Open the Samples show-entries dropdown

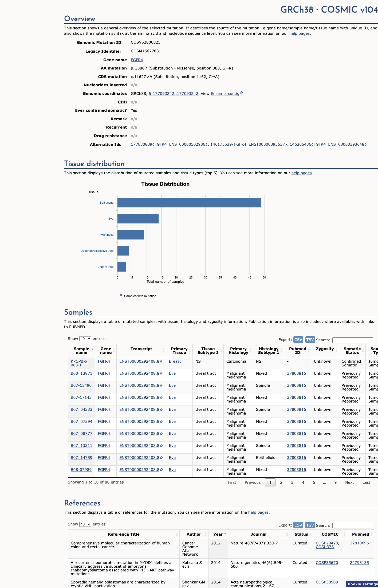(x=85, y=339)
